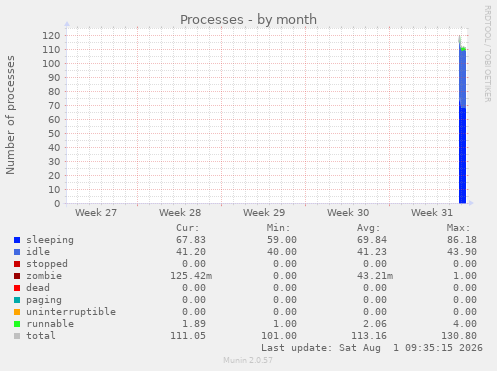497x371 pixels.
Task: Click the sleeping legend color swatch
Action: click(x=17, y=240)
